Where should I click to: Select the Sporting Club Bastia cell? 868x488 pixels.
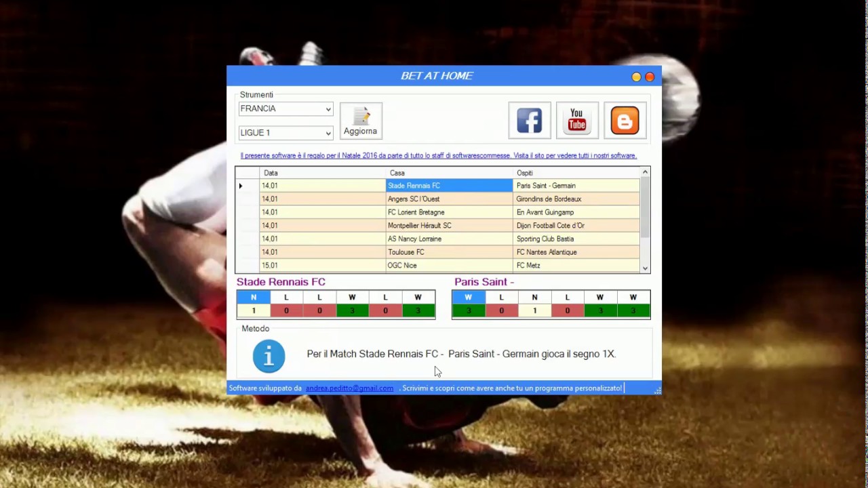tap(576, 239)
